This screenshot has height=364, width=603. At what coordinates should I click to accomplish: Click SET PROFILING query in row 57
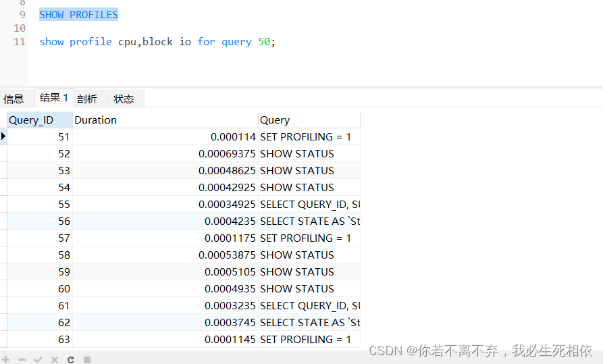(309, 238)
